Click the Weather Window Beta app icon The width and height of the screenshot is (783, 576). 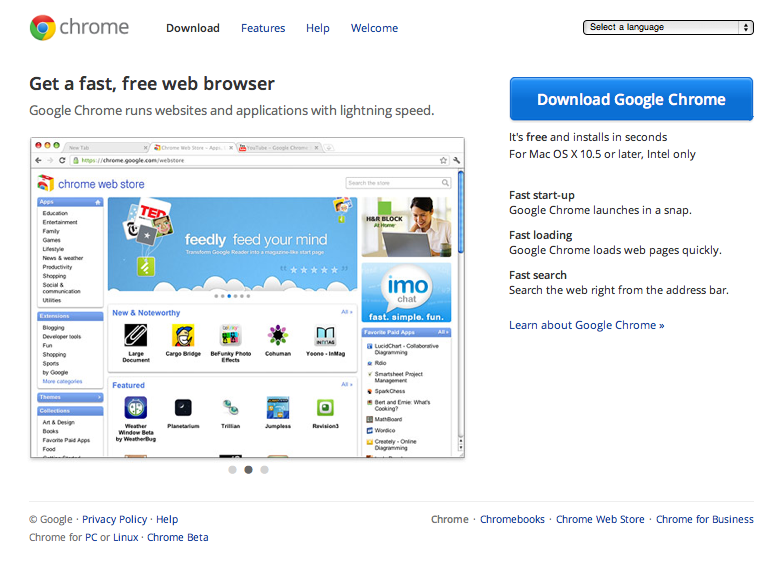pos(136,408)
